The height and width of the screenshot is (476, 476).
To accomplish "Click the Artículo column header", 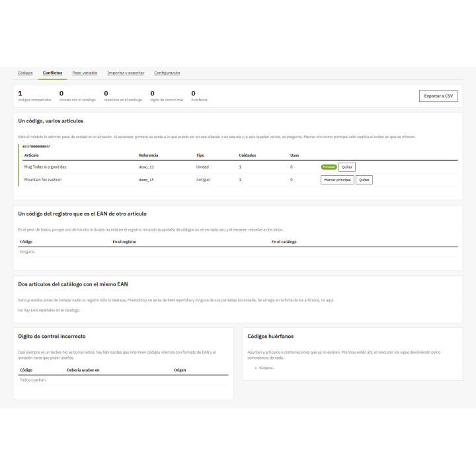I will 32,155.
